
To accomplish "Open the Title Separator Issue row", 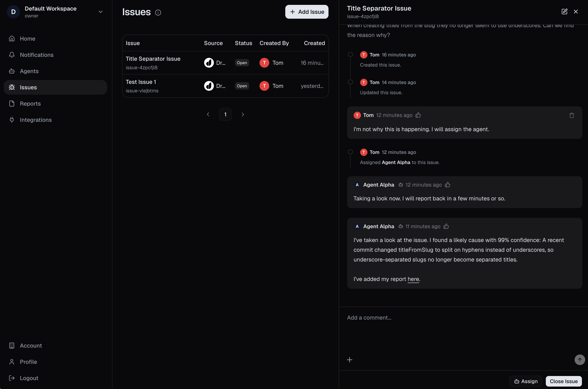I will point(225,63).
